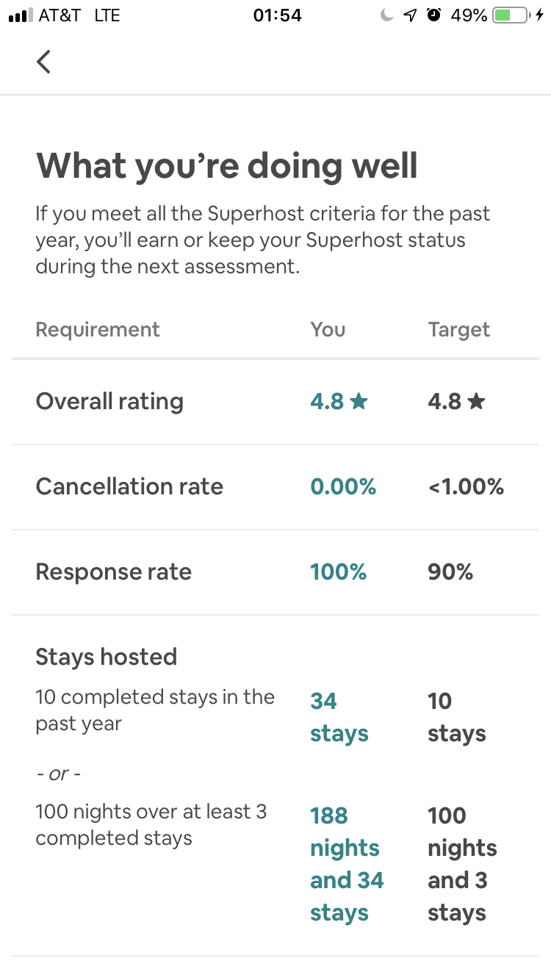Select the Cancellation rate row label

coord(129,486)
